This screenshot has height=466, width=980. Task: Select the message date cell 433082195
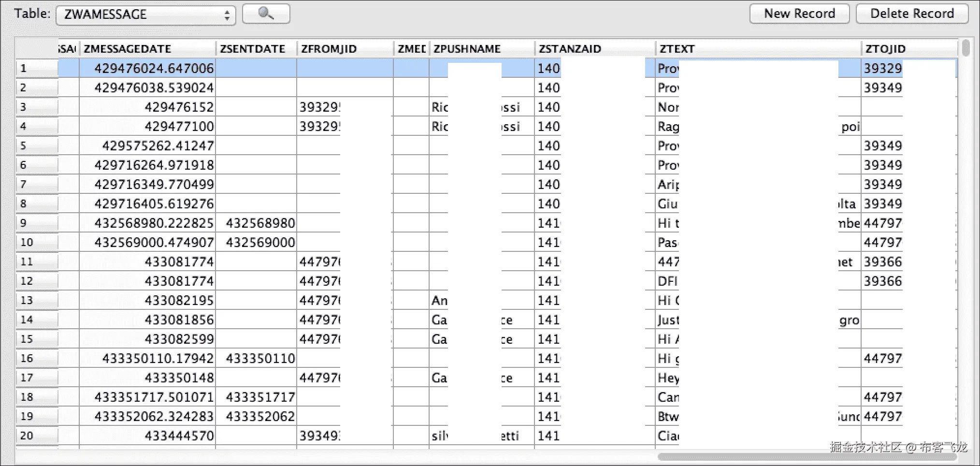[147, 300]
